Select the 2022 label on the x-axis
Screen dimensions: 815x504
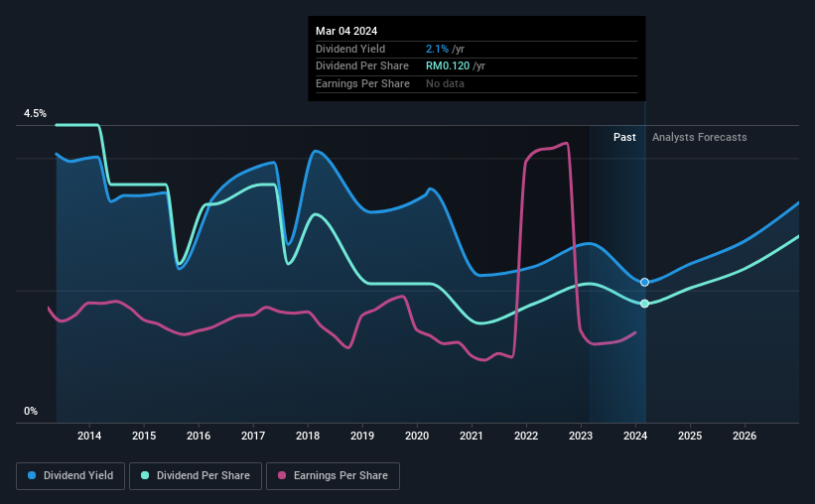pos(526,436)
